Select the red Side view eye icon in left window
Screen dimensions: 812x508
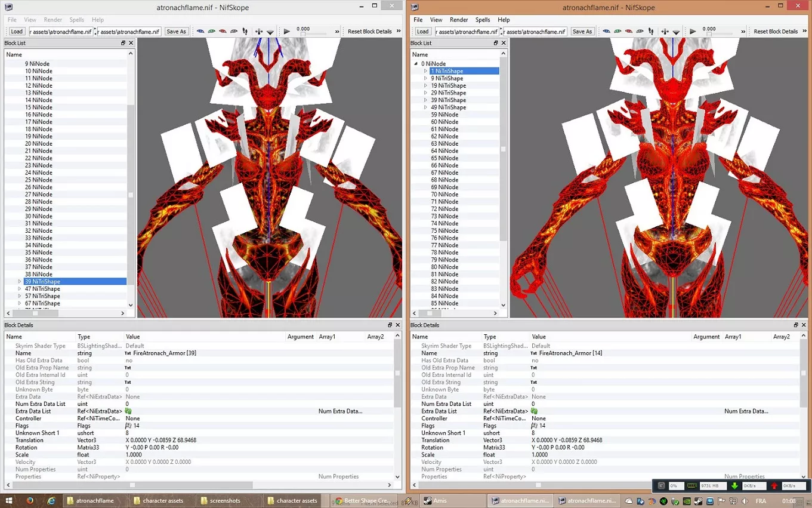tap(223, 31)
